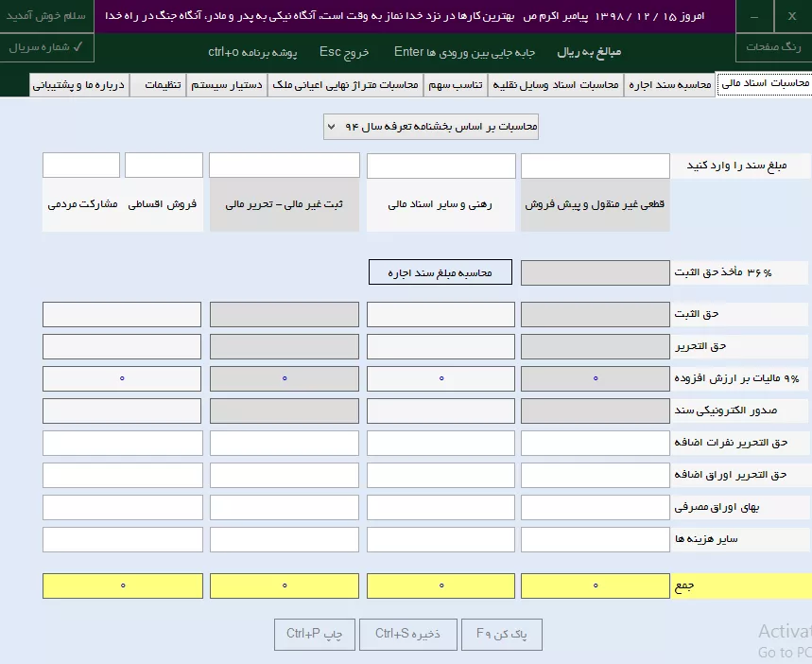Click the ذخیره Ctrl+S save button

coord(407,635)
